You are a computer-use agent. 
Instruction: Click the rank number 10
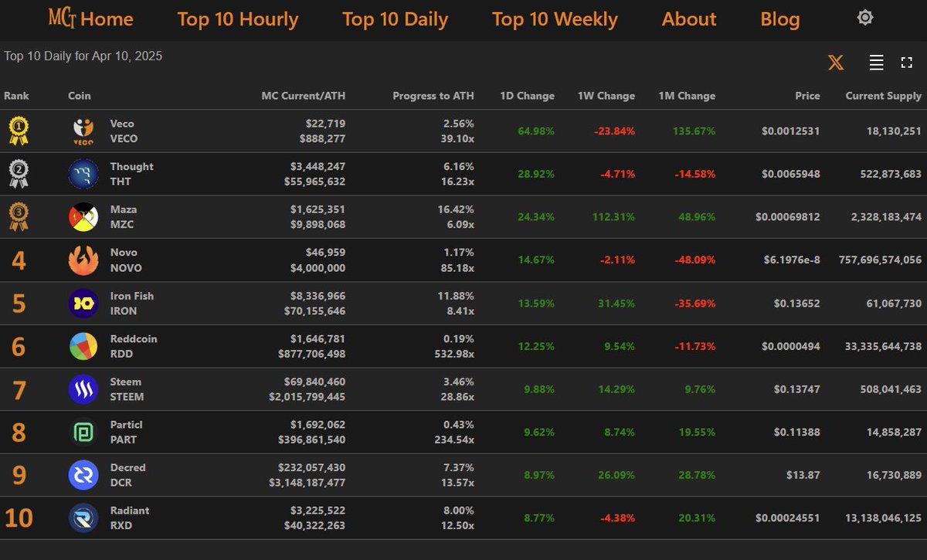click(x=19, y=518)
